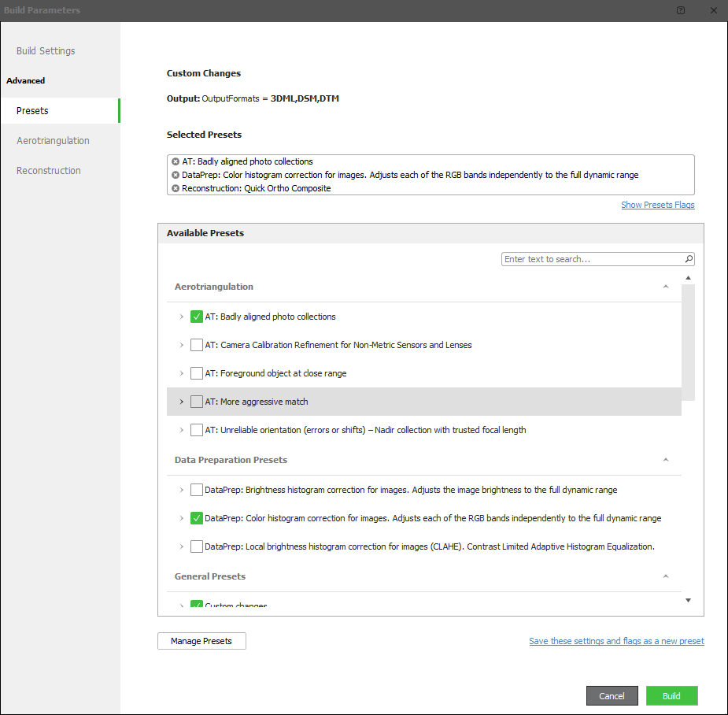728x715 pixels.
Task: Collapse the Data Preparation Presets section
Action: pyautogui.click(x=665, y=459)
